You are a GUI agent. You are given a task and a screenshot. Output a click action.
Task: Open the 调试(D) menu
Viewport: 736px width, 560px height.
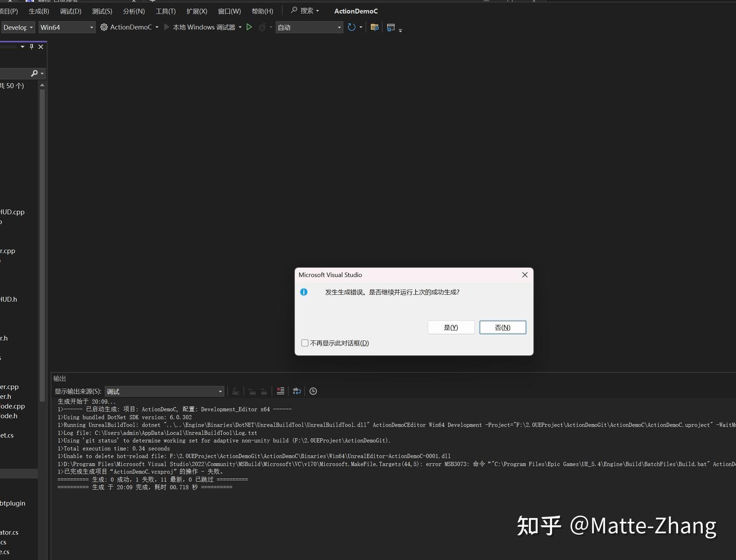pyautogui.click(x=70, y=11)
